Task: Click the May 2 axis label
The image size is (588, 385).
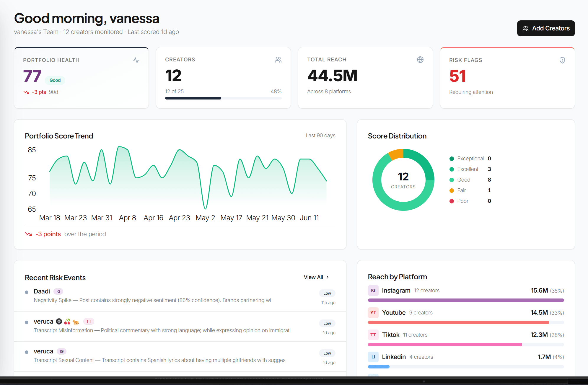Action: pos(205,218)
